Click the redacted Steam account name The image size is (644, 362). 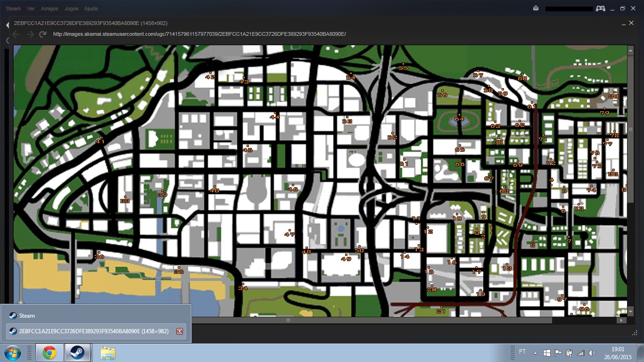point(569,8)
